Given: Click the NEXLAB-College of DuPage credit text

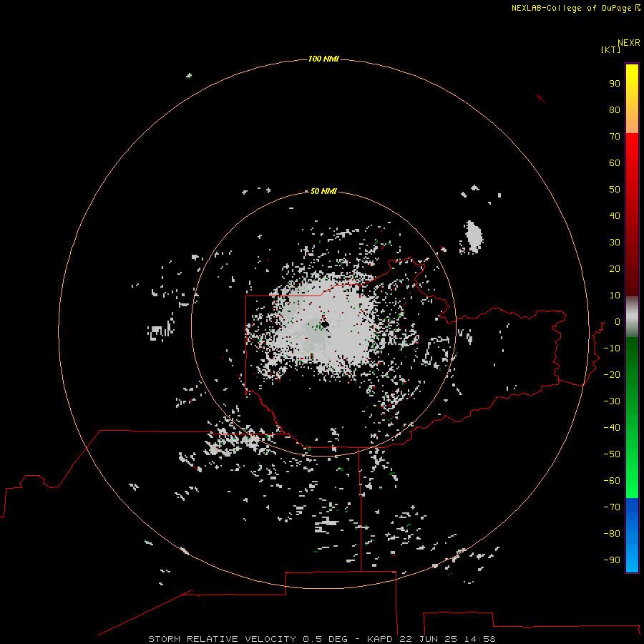Looking at the screenshot, I should pos(572,8).
